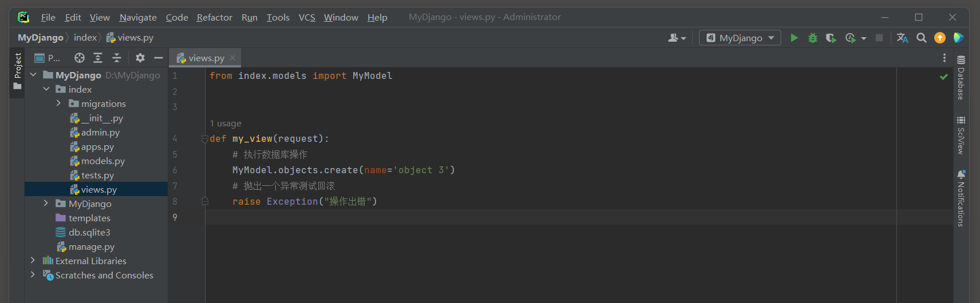Viewport: 980px width, 303px height.
Task: Open the View menu
Action: point(100,17)
